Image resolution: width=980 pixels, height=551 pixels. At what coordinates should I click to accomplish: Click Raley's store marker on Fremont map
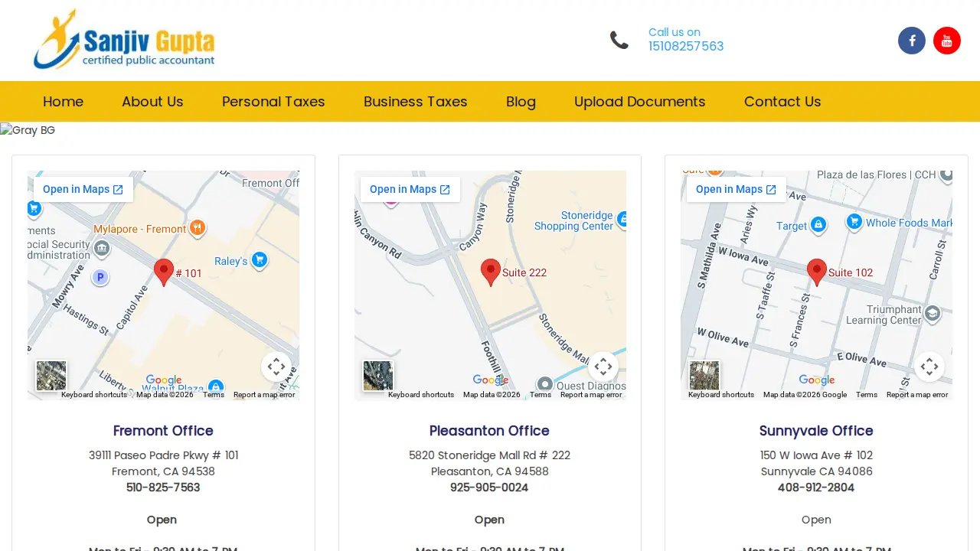[260, 260]
